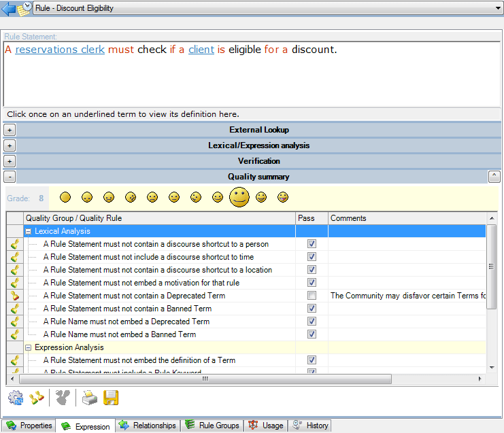Viewport: 504px width, 433px height.
Task: Toggle Pass checkbox for Statement Deprecated Term rule
Action: point(312,296)
